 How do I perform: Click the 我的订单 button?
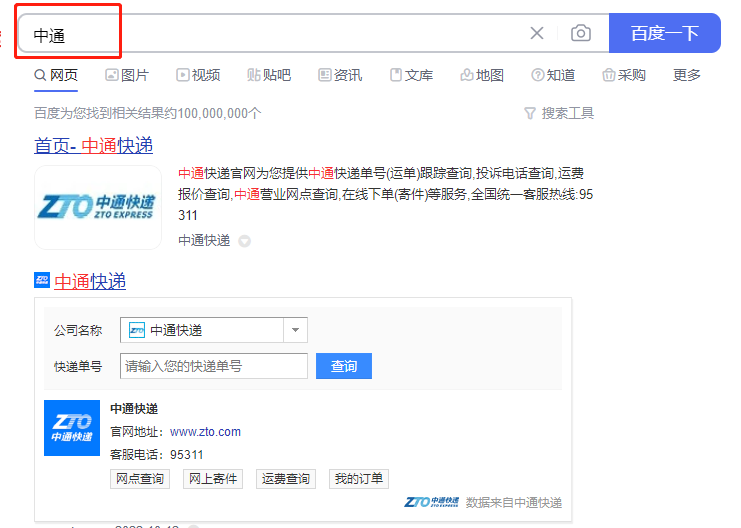(359, 479)
